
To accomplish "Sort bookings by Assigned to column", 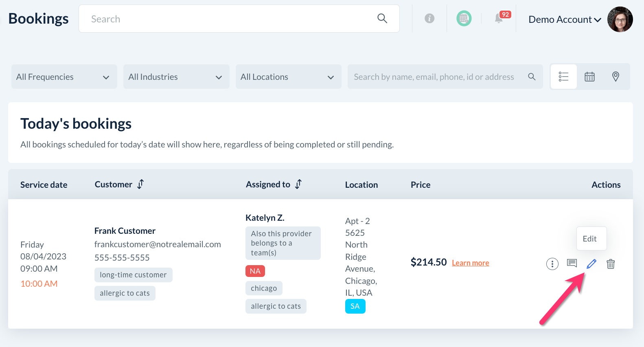I will click(x=298, y=184).
